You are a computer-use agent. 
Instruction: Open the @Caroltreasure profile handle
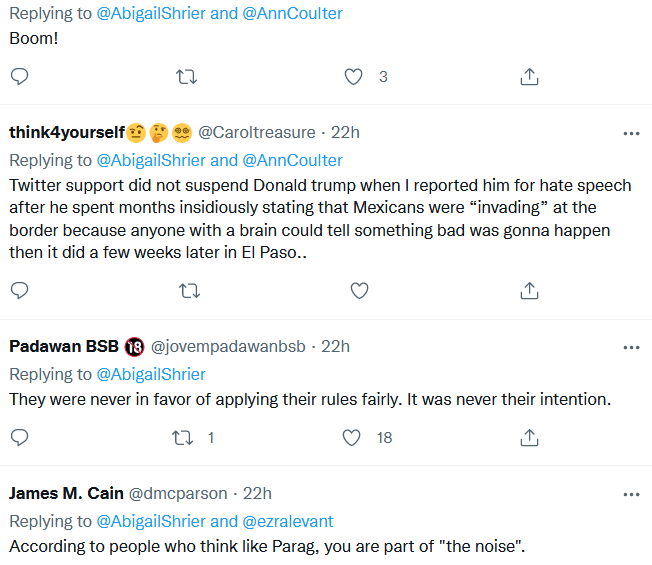(257, 133)
